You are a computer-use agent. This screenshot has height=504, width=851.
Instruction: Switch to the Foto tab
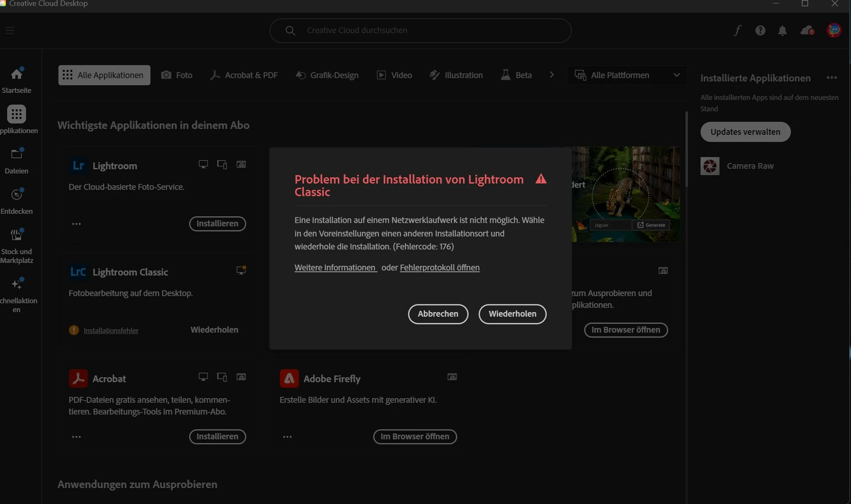coord(177,75)
